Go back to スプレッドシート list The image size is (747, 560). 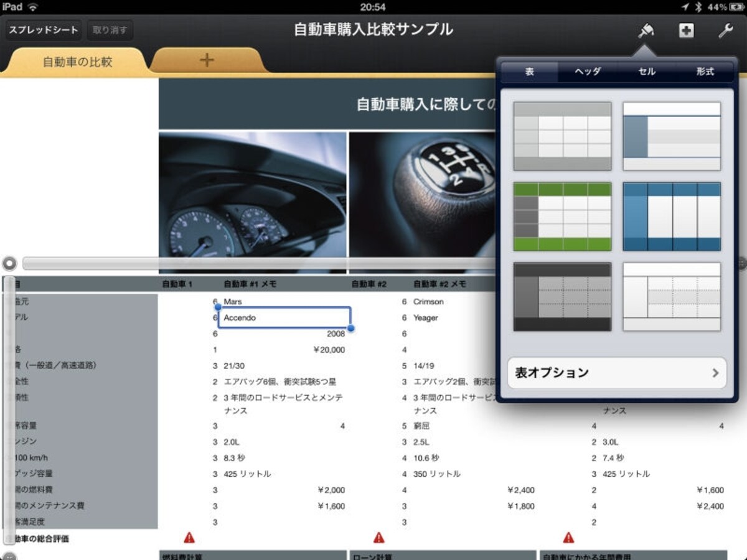tap(44, 29)
